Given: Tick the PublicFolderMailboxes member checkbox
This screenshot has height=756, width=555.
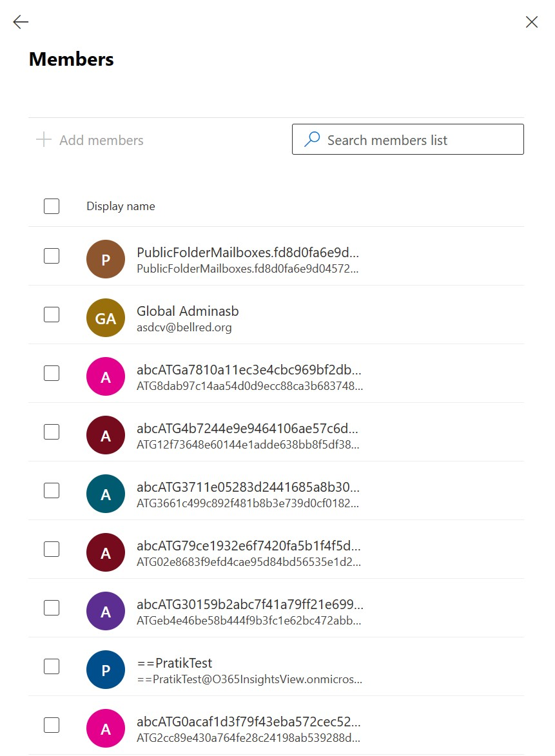Looking at the screenshot, I should pyautogui.click(x=52, y=256).
